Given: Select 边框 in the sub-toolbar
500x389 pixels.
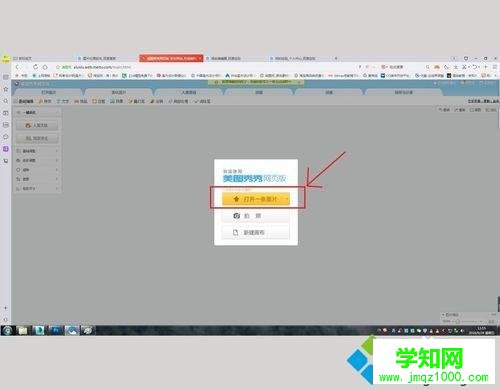Looking at the screenshot, I should click(99, 101).
